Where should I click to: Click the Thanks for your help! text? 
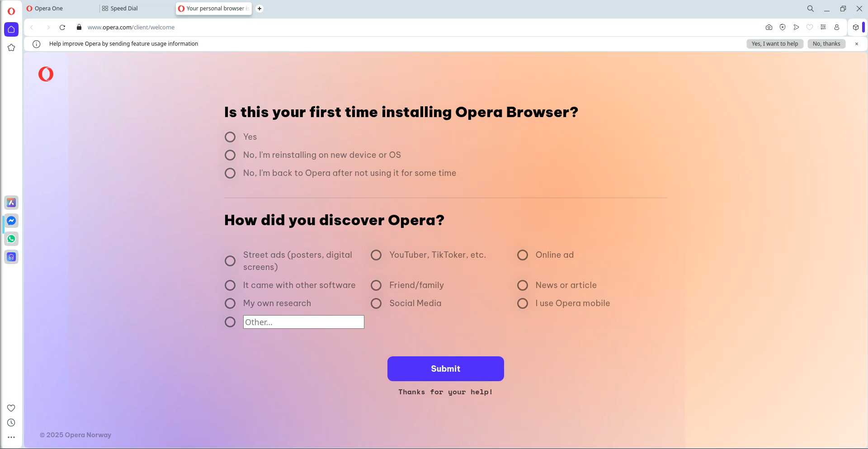click(x=446, y=392)
